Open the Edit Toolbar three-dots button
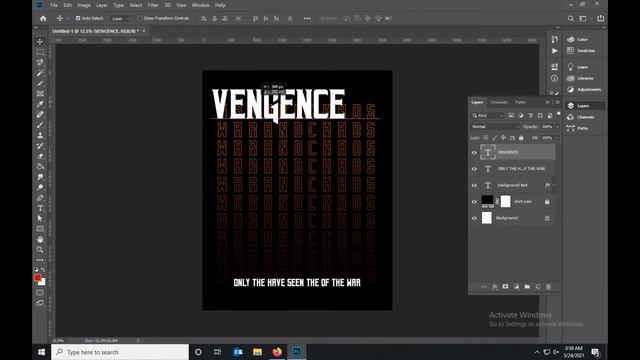 tap(40, 260)
